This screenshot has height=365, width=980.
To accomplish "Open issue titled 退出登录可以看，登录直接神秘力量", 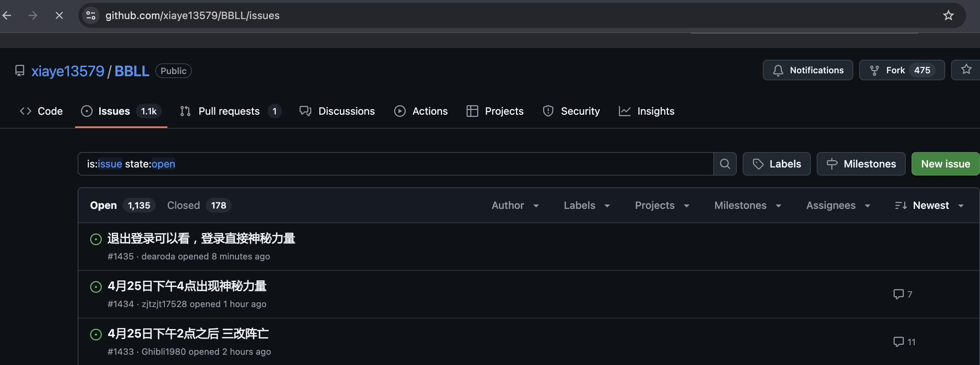I will (x=201, y=238).
